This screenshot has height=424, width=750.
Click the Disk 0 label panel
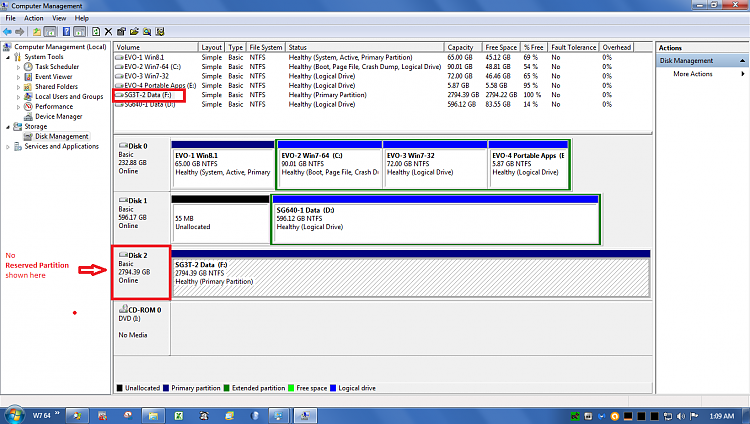click(142, 165)
